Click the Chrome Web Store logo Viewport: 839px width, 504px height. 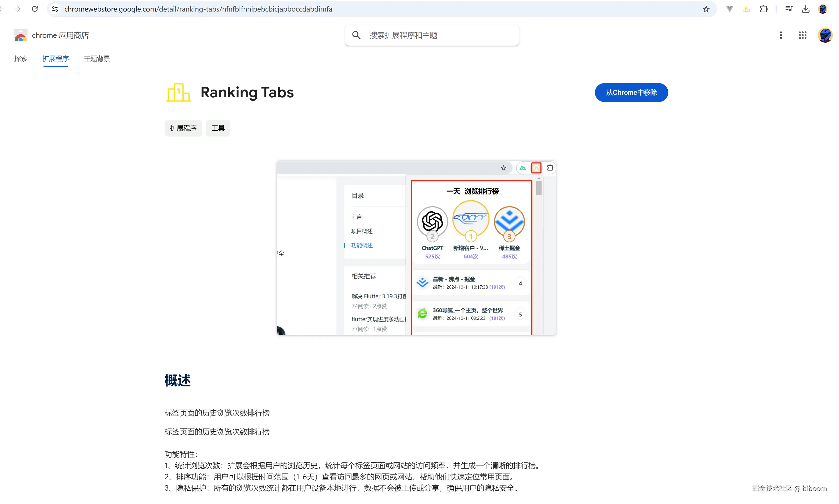pyautogui.click(x=20, y=35)
